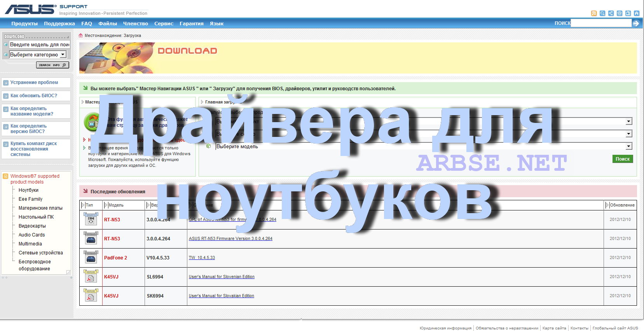The image size is (644, 331).
Task: Click source code icon for RT-N53 GPL row
Action: click(x=91, y=219)
